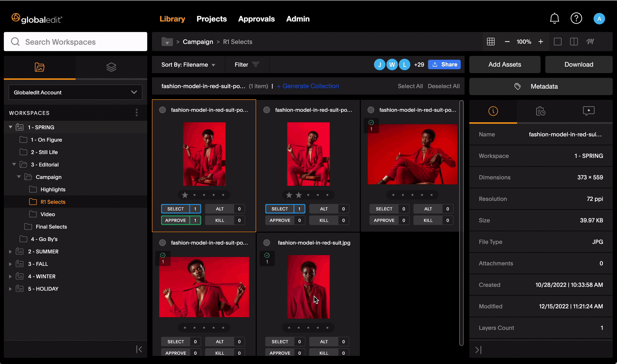The image size is (617, 364).
Task: Click collaborator avatar L
Action: pos(404,65)
